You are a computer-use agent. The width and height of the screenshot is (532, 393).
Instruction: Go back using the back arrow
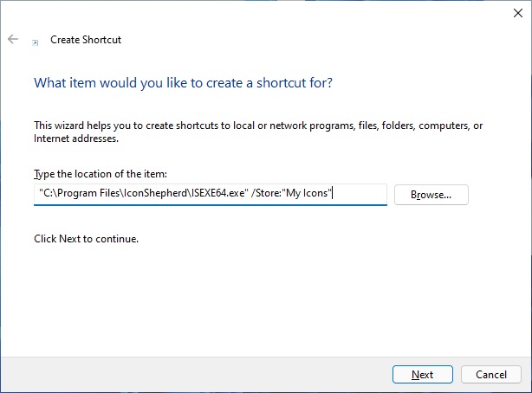(x=13, y=39)
